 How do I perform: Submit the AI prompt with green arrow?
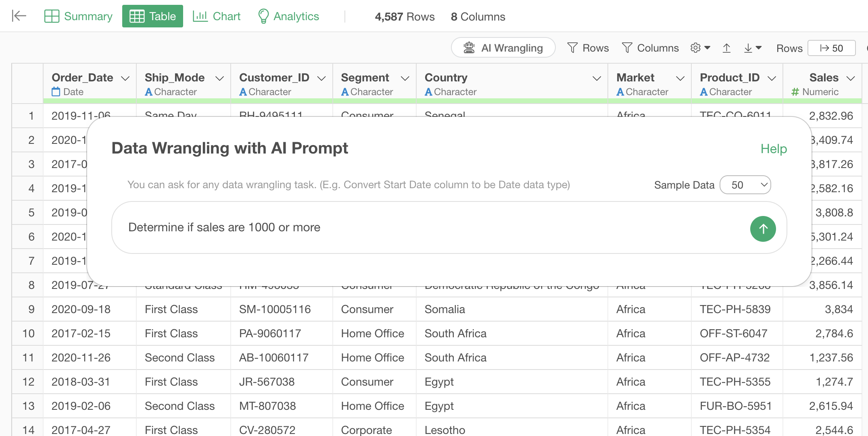coord(763,229)
